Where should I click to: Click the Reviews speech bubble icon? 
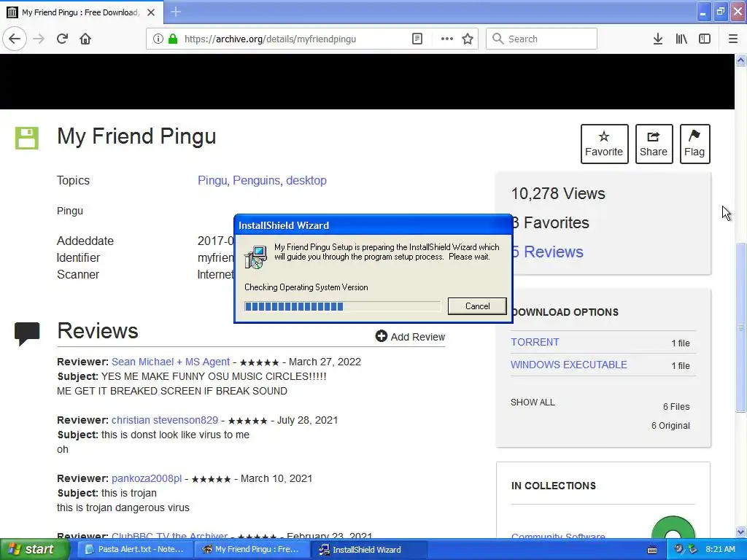(27, 334)
